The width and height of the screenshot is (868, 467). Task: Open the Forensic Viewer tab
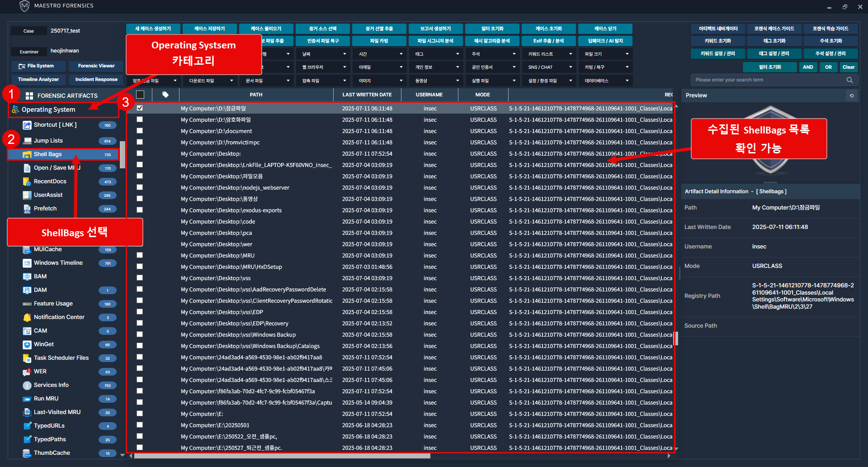point(96,66)
